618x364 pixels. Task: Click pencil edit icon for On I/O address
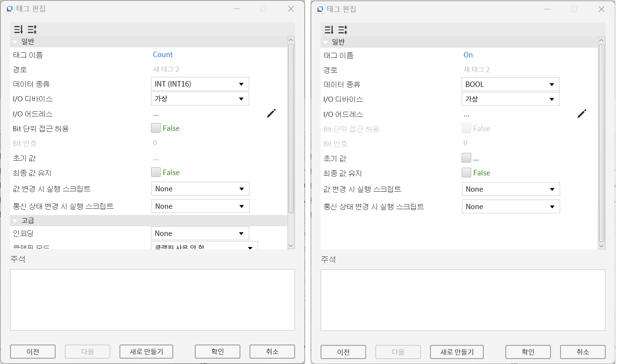coord(582,114)
